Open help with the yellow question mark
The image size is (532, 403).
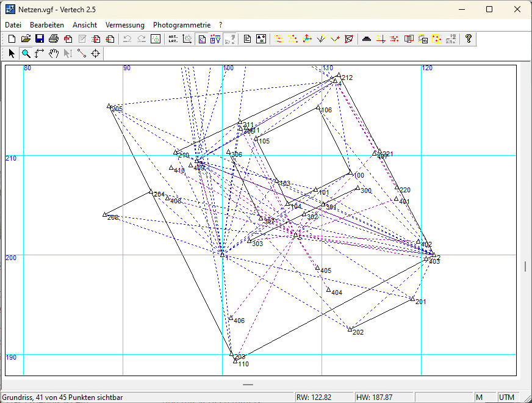tap(469, 38)
